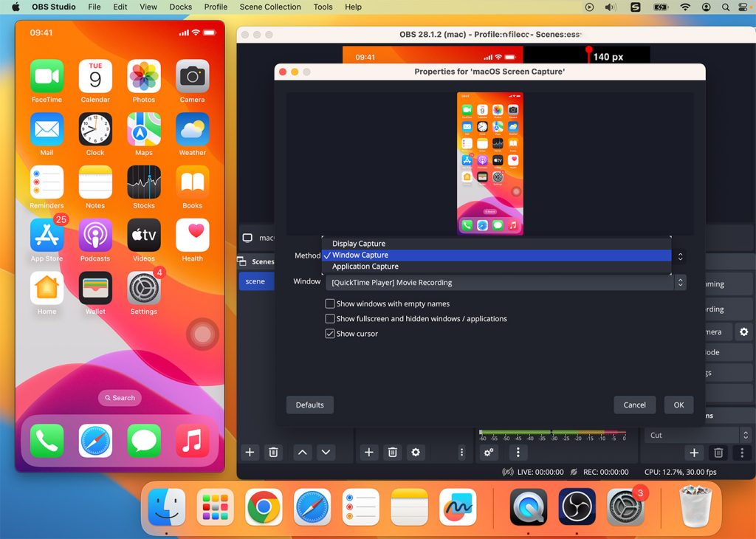Click the OBS Studio icon in Dock
756x539 pixels.
point(577,507)
